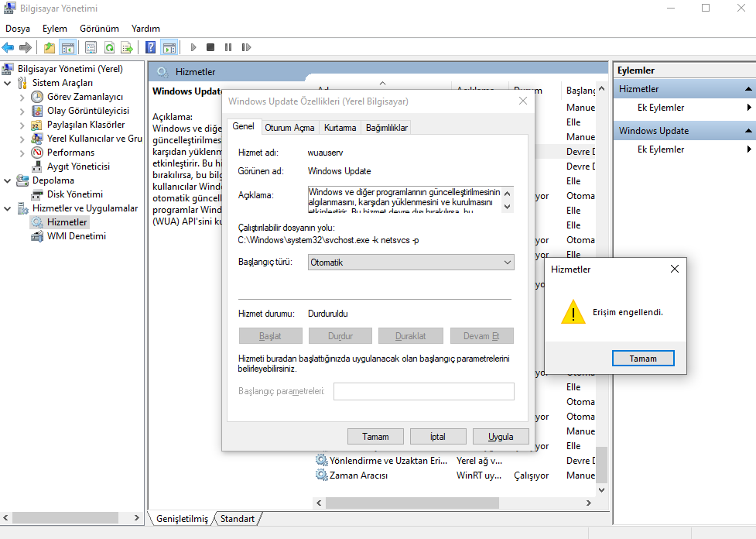Screen dimensions: 756x539
Task: Click the console tree horizontal scrollbar
Action: coord(66,518)
